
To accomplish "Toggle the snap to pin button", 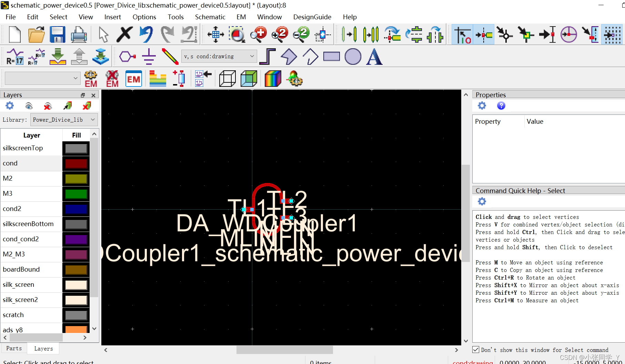I will (484, 34).
